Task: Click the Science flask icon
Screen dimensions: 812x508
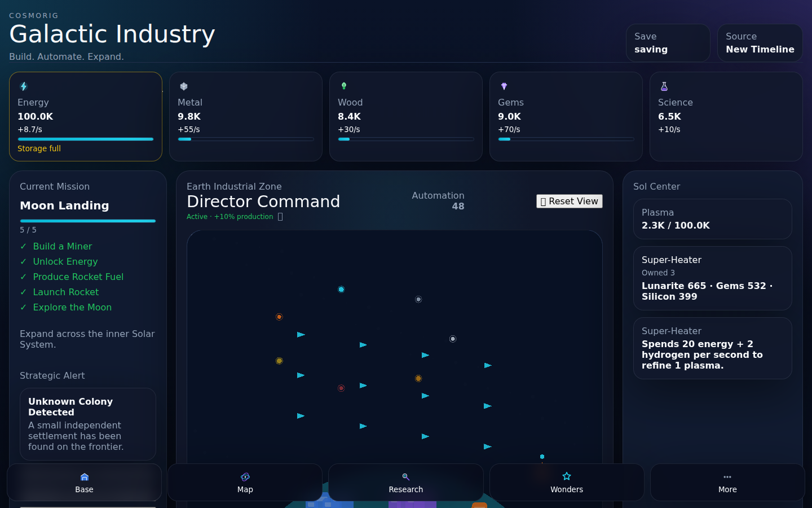Action: coord(664,86)
